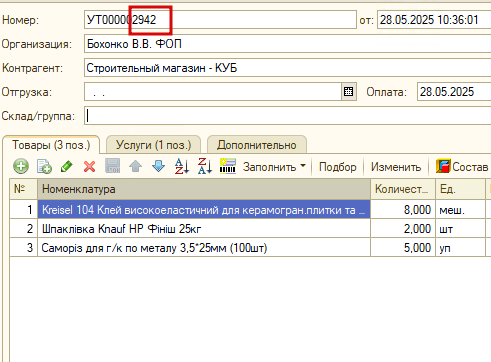Click the Отгрузка date input field
The height and width of the screenshot is (362, 491).
point(213,92)
